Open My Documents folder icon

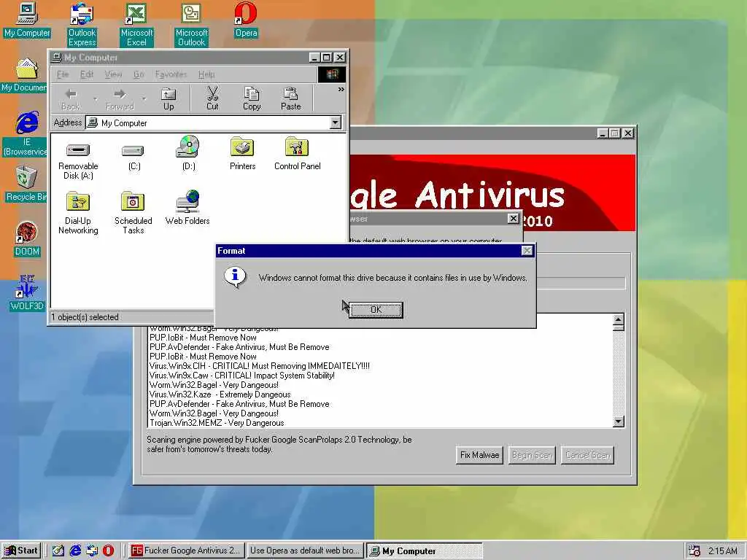point(24,75)
